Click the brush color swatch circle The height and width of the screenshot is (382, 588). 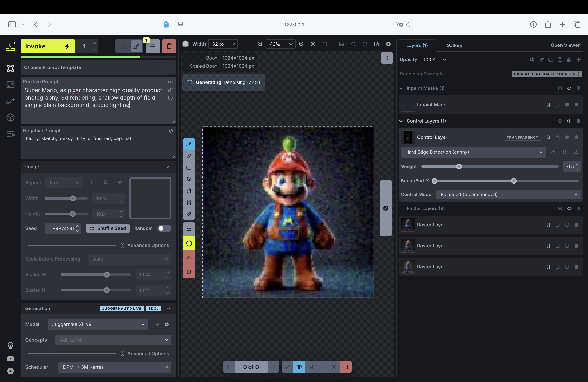(x=185, y=44)
